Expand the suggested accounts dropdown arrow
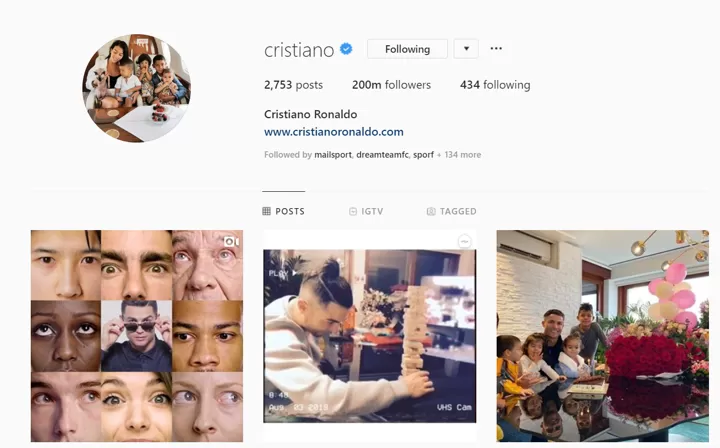720x448 pixels. click(466, 49)
